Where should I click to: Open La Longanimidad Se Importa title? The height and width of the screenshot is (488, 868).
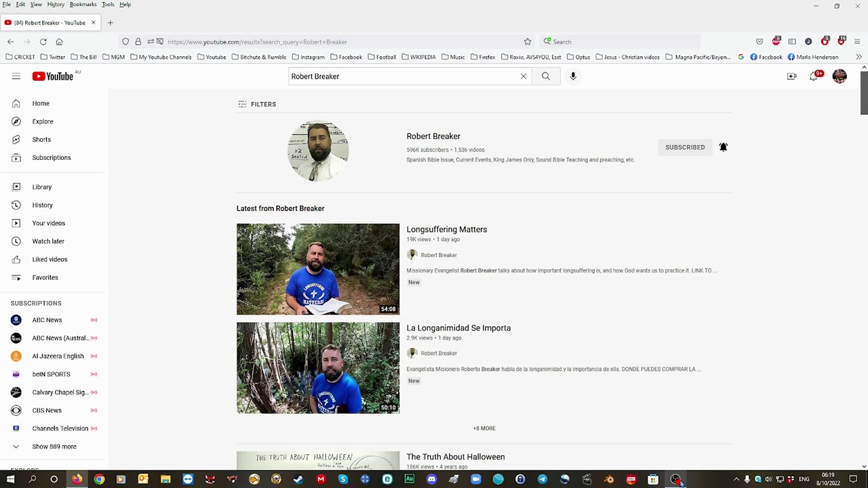(x=458, y=328)
